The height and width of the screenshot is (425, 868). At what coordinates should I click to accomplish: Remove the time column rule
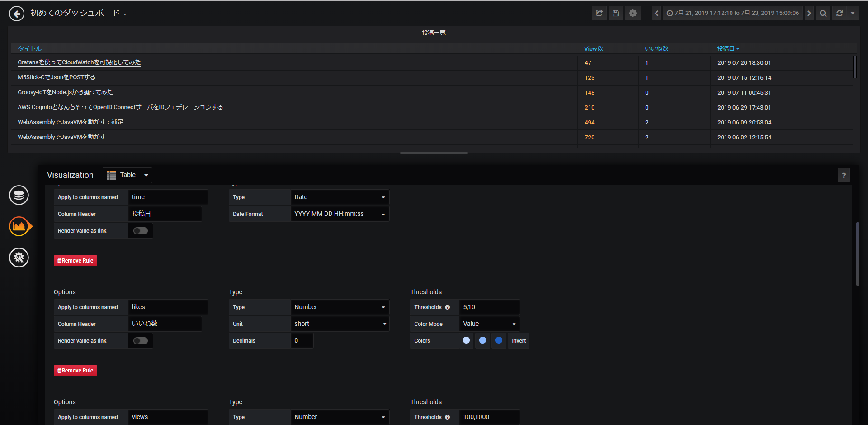(75, 261)
